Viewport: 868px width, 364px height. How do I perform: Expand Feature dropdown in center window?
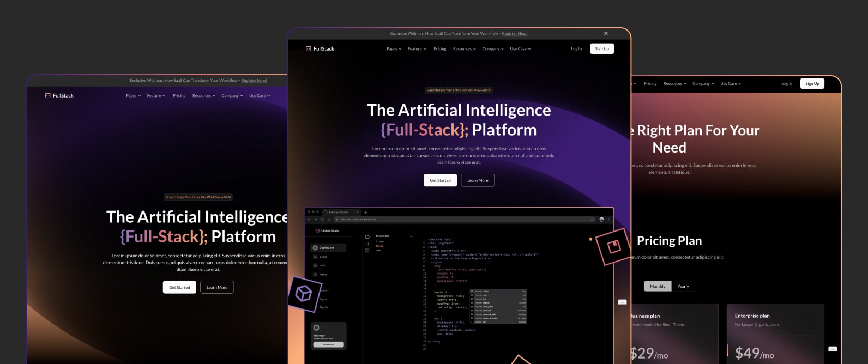pyautogui.click(x=417, y=49)
